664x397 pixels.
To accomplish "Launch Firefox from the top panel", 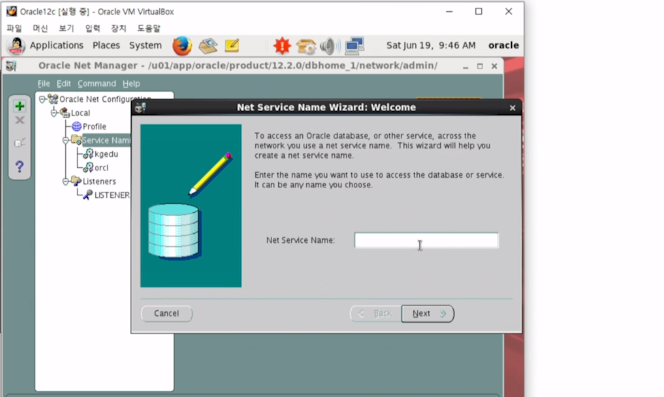I will coord(182,45).
